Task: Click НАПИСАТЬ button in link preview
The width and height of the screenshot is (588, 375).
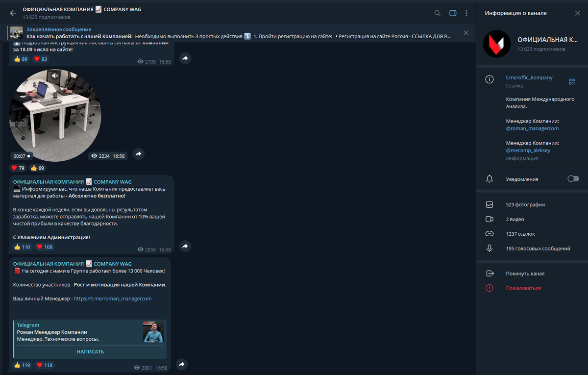Action: coord(90,351)
